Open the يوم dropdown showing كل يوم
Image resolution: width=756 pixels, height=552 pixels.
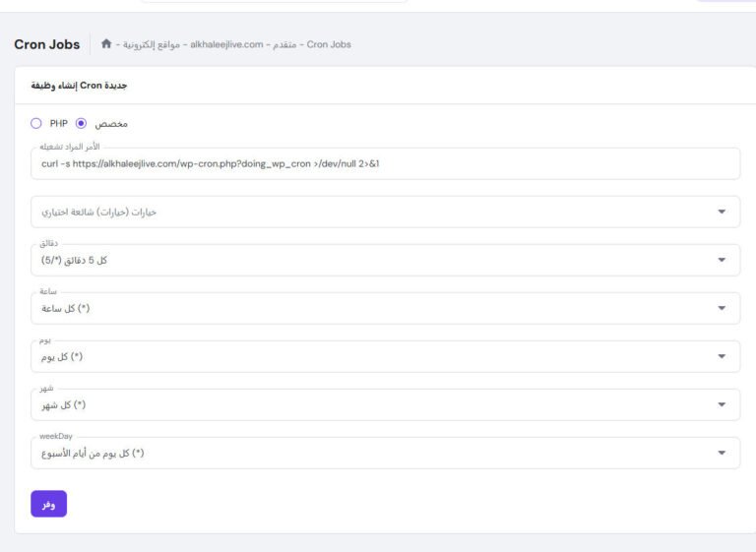click(x=384, y=356)
